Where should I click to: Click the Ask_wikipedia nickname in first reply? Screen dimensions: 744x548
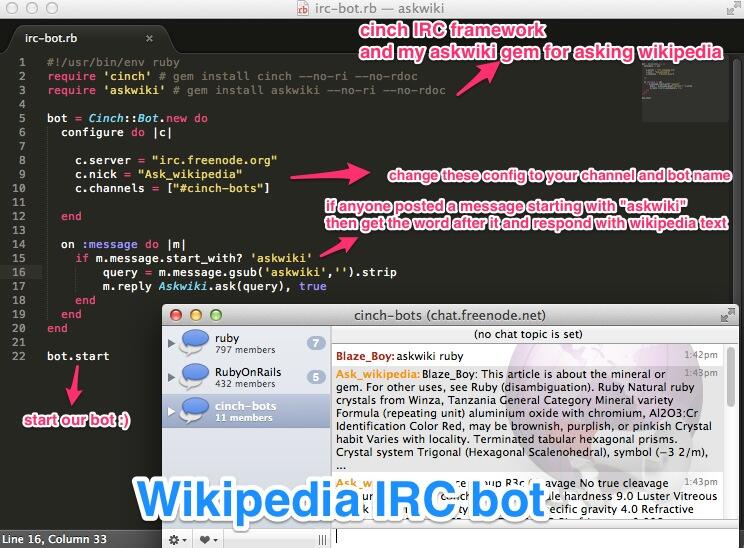378,374
